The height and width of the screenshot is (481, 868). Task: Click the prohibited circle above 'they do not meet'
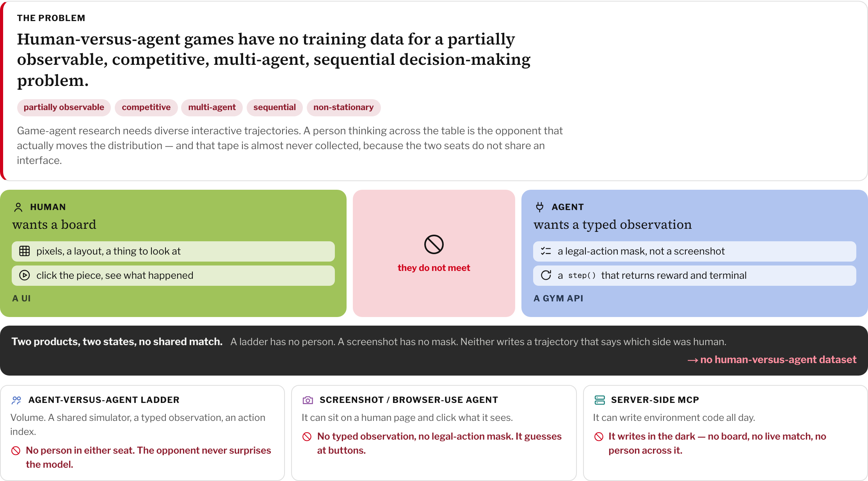(434, 244)
